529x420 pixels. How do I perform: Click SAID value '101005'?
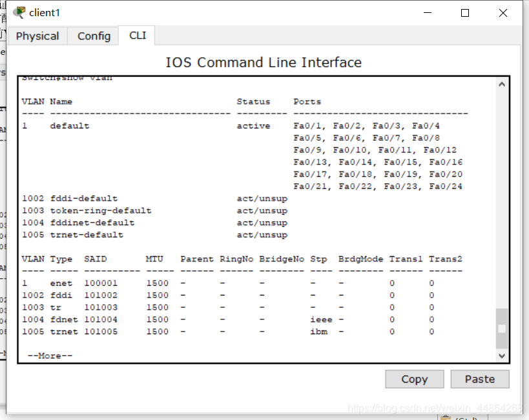click(x=101, y=332)
